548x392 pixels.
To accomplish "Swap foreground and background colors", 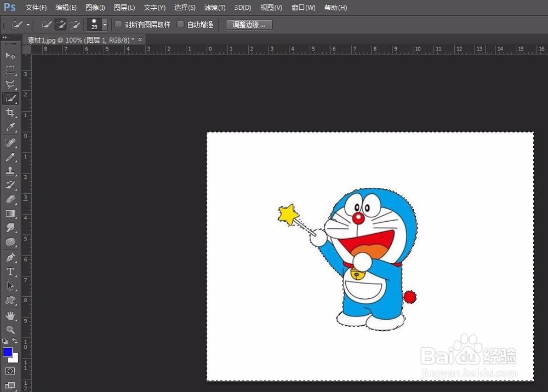I will [15, 341].
